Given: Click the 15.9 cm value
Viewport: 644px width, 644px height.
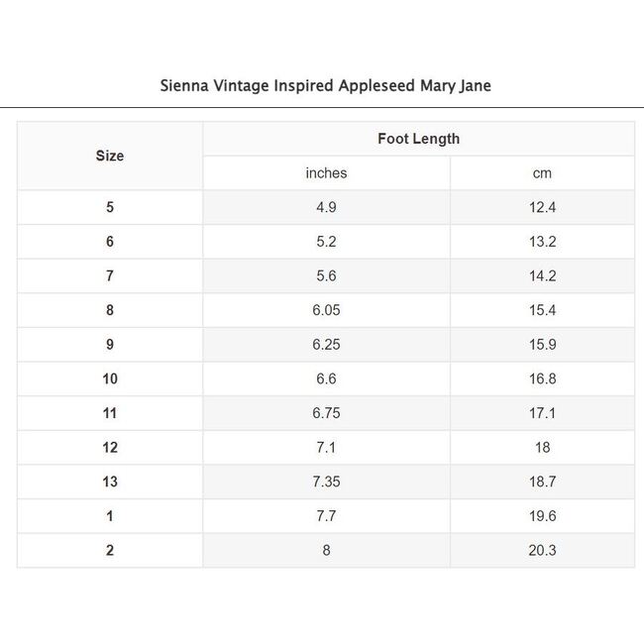Looking at the screenshot, I should point(542,345).
